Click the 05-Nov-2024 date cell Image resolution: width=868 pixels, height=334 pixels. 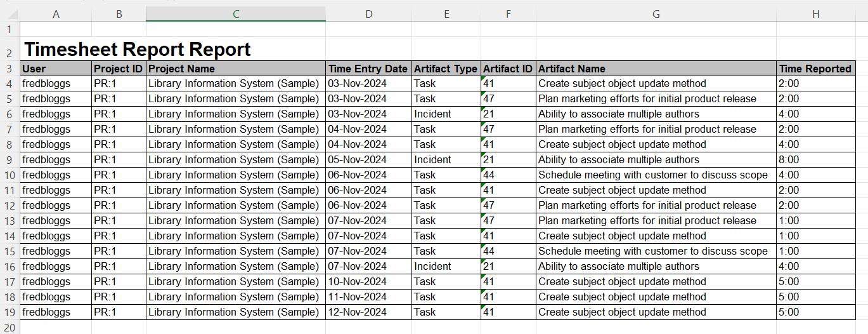point(358,160)
